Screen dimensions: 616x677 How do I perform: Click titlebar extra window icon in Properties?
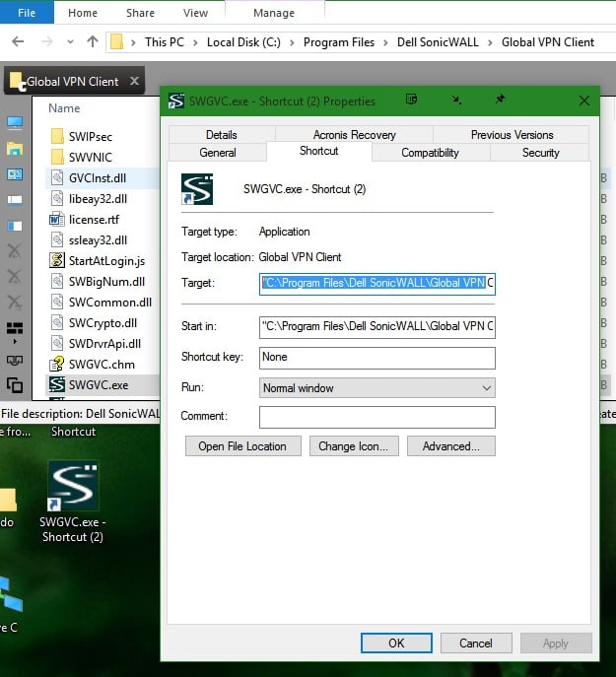coord(411,100)
